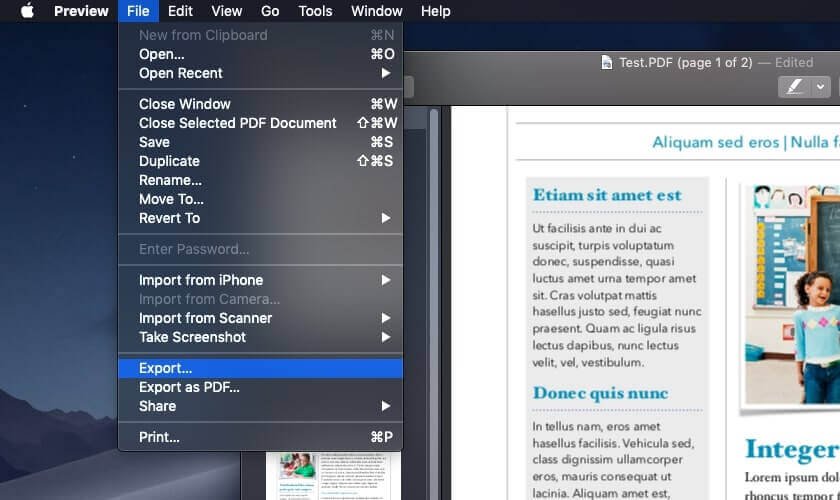Expand the Markup pen dropdown chevron

coord(820,87)
